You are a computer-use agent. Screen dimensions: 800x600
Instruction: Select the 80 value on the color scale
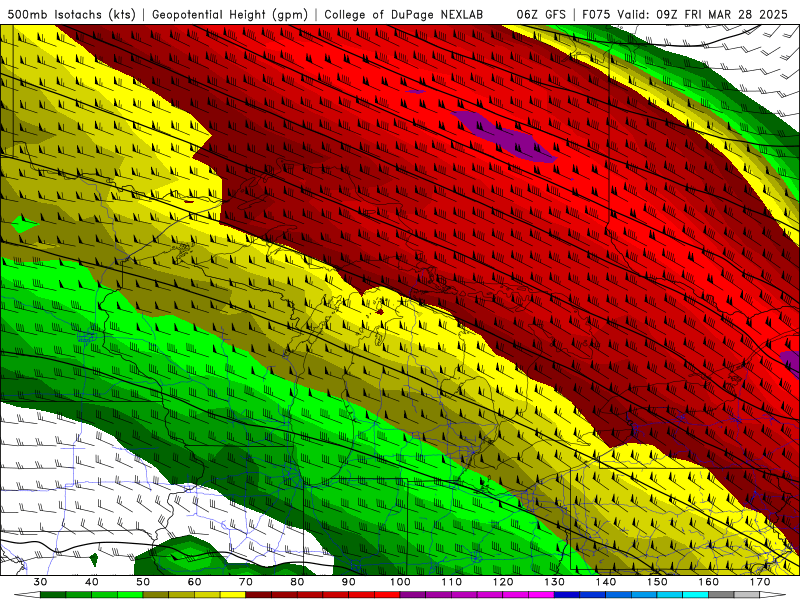297,582
